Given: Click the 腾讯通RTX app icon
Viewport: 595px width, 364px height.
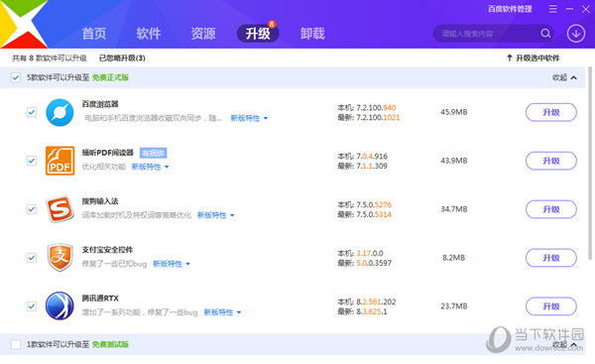Looking at the screenshot, I should 59,305.
